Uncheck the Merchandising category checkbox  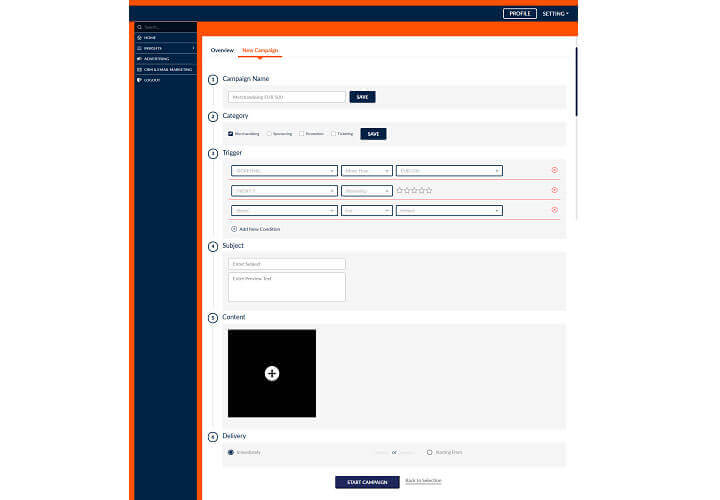tap(231, 133)
